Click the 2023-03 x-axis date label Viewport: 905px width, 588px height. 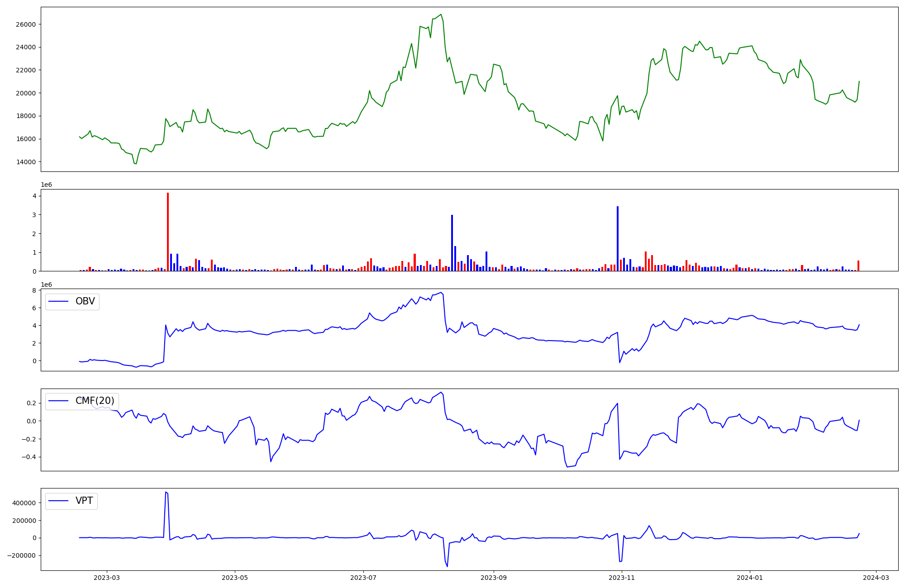point(107,578)
